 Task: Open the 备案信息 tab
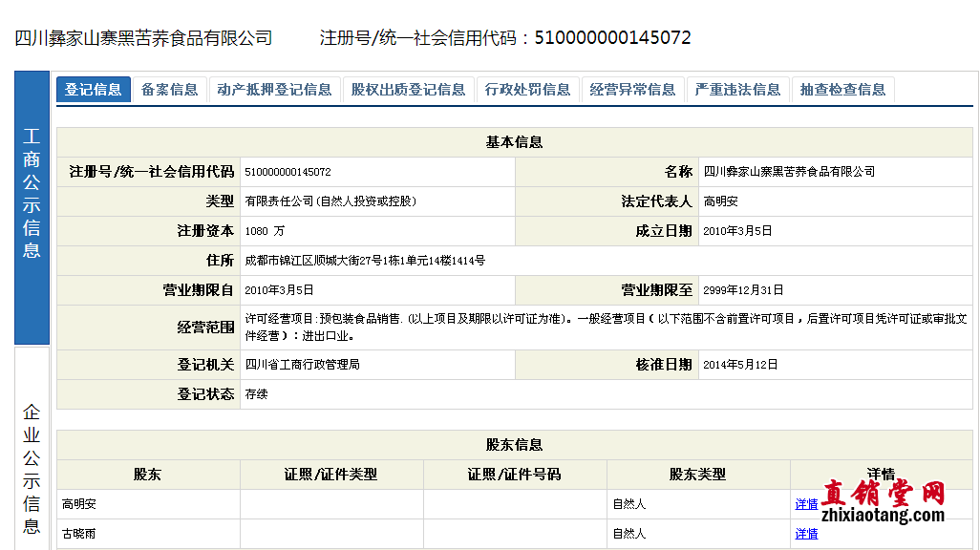coord(169,90)
